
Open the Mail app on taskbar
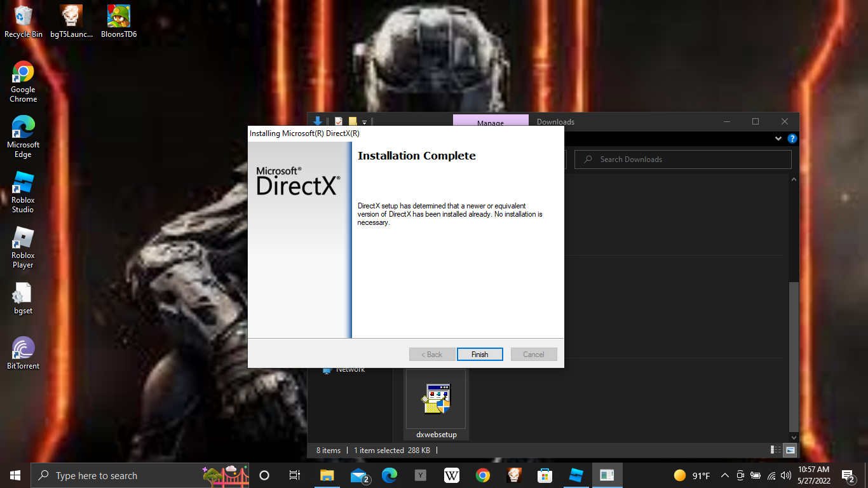coord(359,475)
